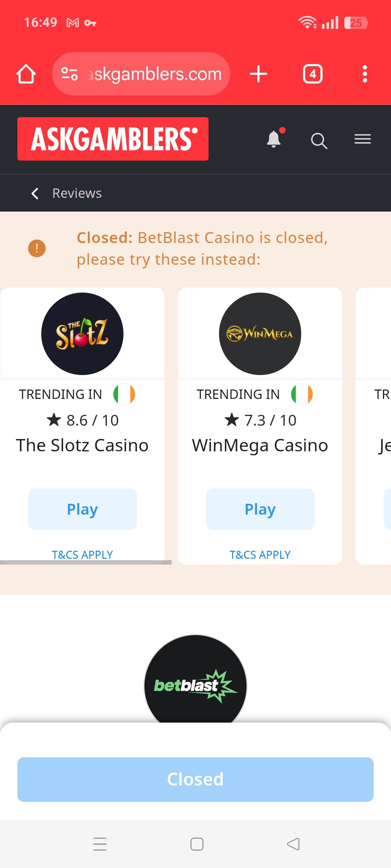
Task: Open site settings icon in address bar
Action: pos(69,74)
